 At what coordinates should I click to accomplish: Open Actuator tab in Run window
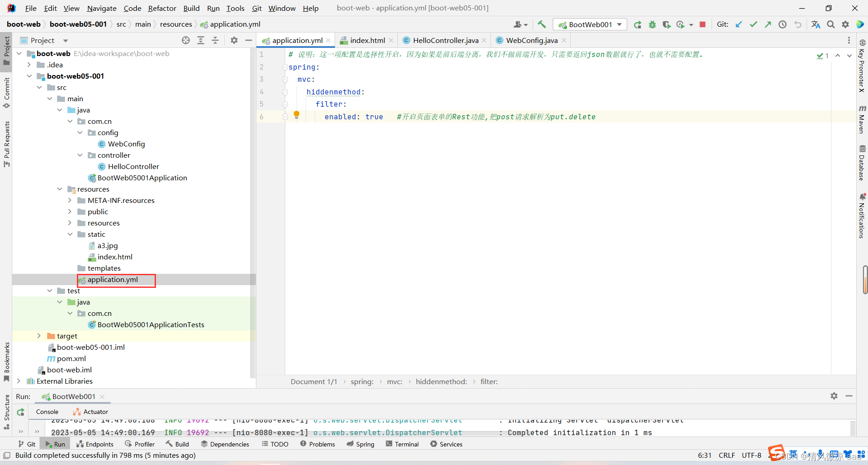90,412
